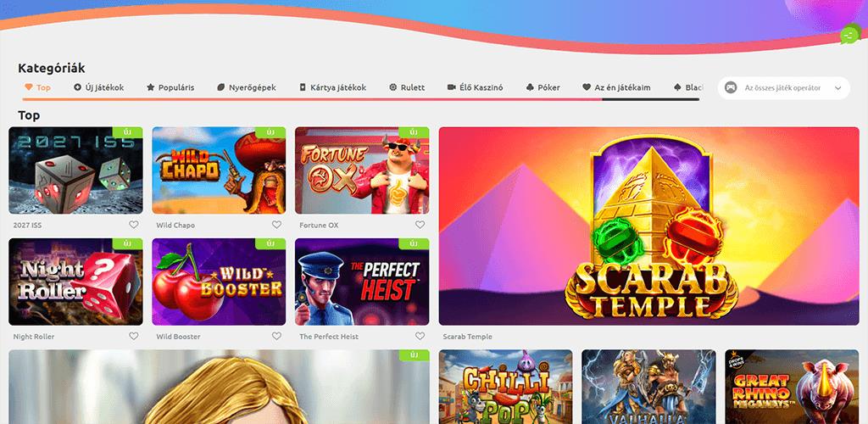Viewport: 868px width, 424px height.
Task: Switch to the Új játékok tab
Action: point(99,87)
